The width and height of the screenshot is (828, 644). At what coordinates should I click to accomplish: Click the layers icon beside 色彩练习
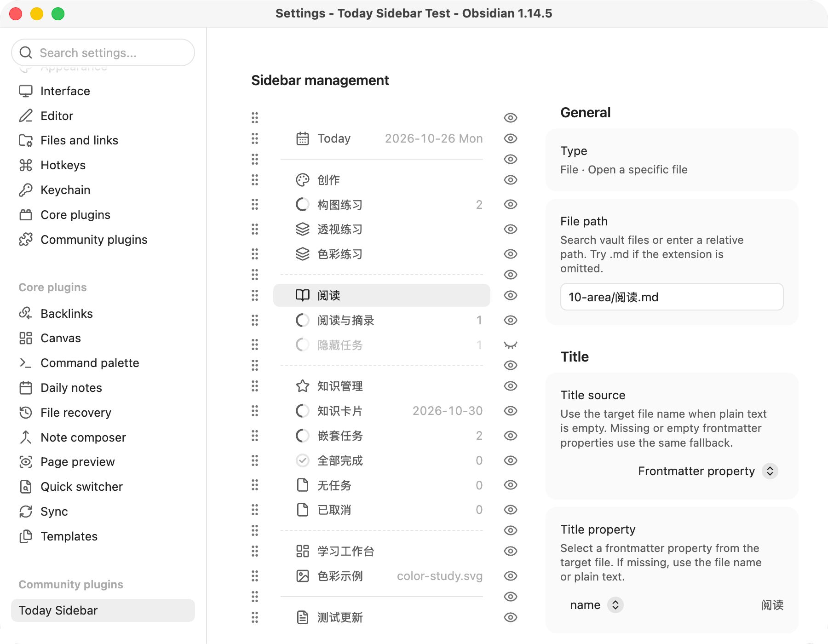pyautogui.click(x=303, y=254)
